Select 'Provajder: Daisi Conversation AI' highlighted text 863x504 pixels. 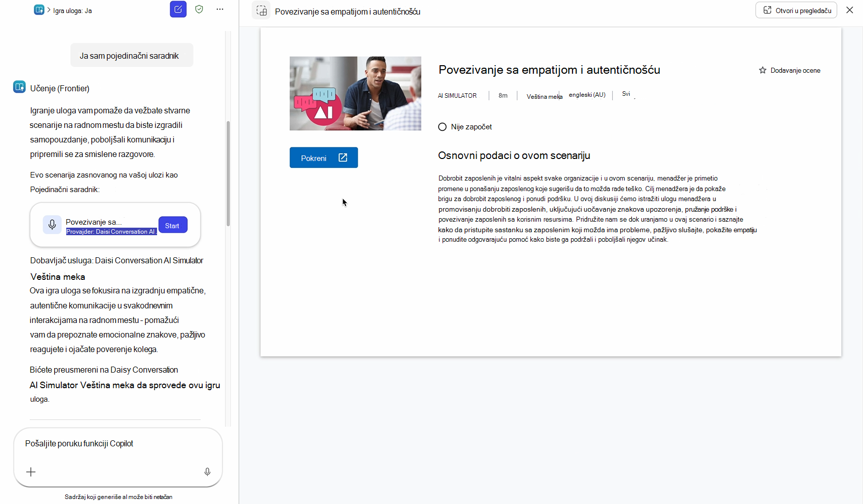coord(111,231)
